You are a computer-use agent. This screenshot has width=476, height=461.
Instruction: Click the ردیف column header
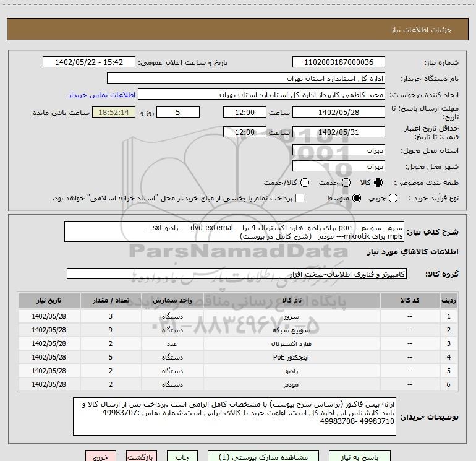pos(449,300)
